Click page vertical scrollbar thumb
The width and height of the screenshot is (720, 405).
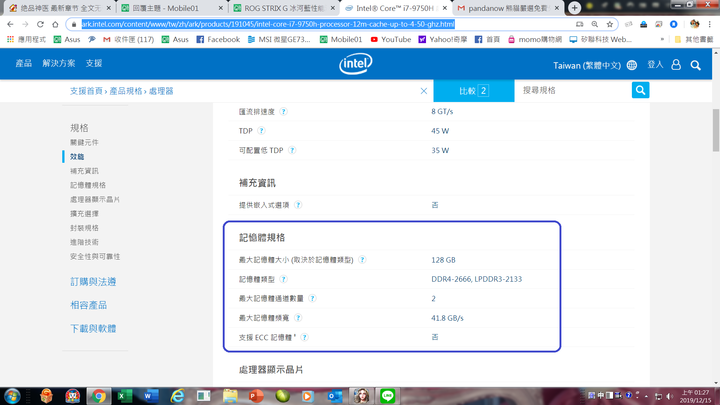tap(716, 130)
